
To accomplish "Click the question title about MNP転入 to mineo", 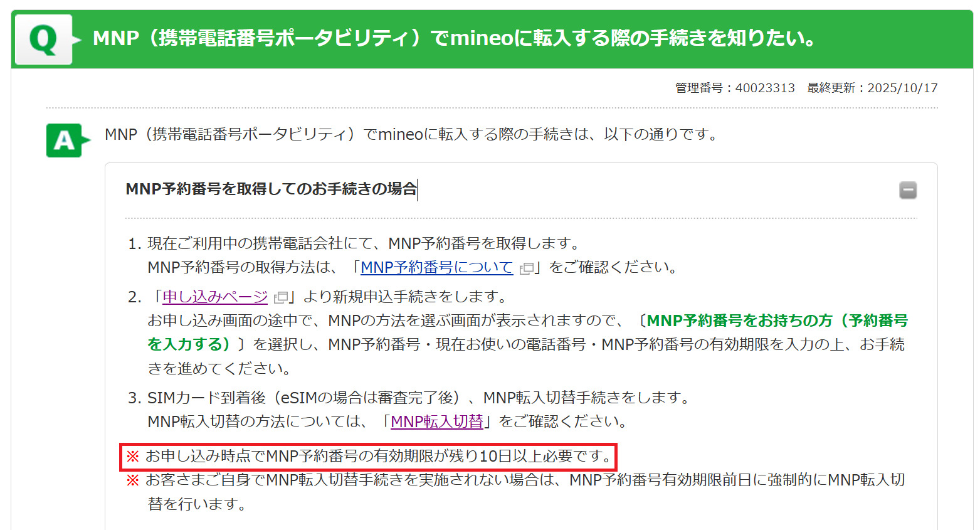I will pyautogui.click(x=455, y=38).
